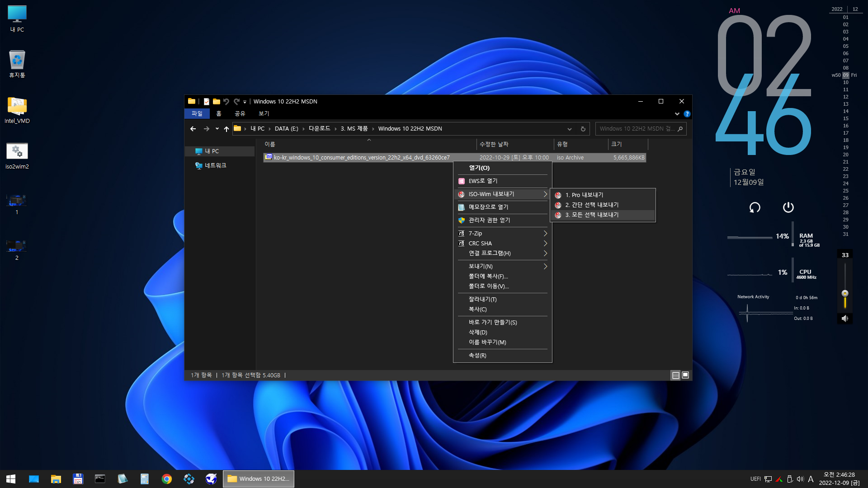The image size is (868, 488).
Task: Click 다운로드 in breadcrumb path
Action: tap(320, 129)
